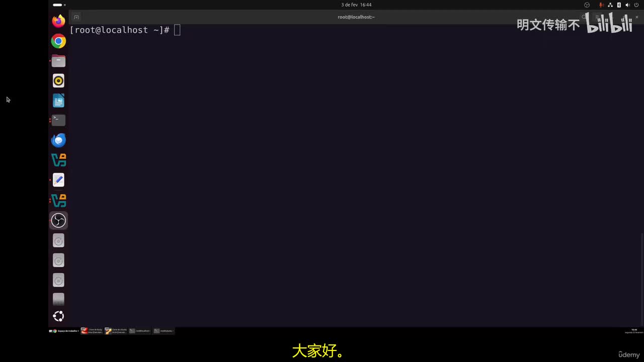The image size is (644, 362).
Task: Show Applications via the Ubuntu logo
Action: 58,316
